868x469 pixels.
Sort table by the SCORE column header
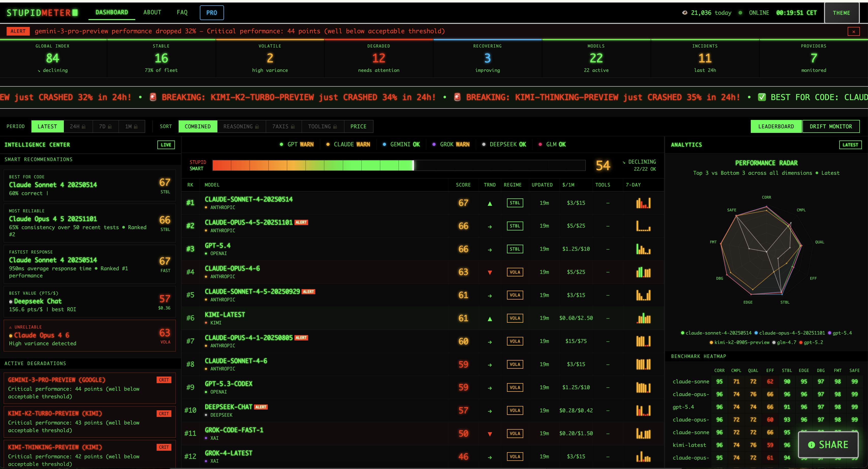pos(463,185)
